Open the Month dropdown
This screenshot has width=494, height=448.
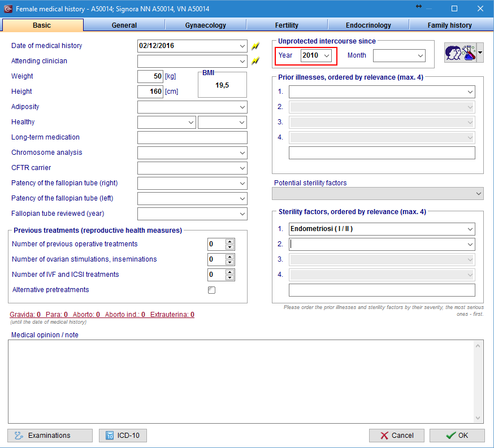pyautogui.click(x=421, y=56)
